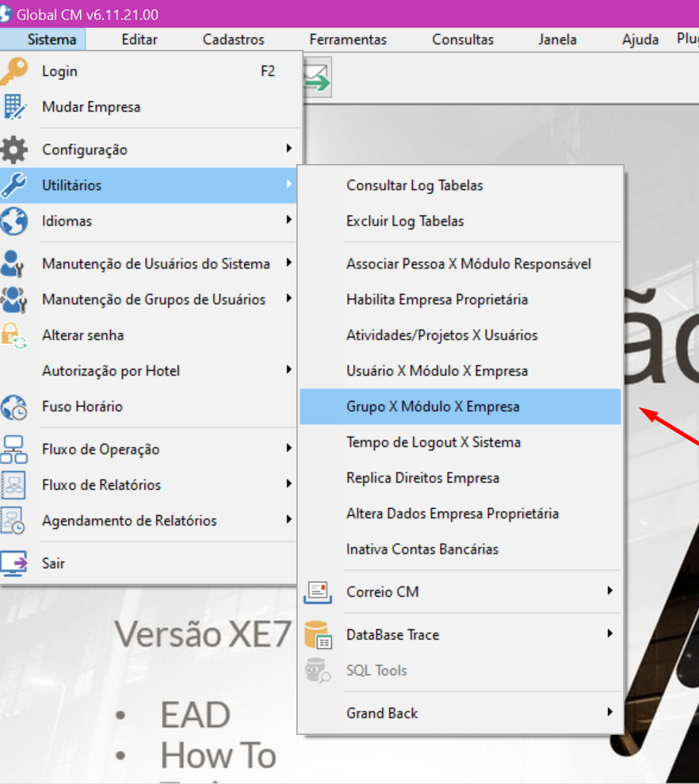Open the Editar menu
Viewport: 699px width, 784px height.
tap(139, 40)
